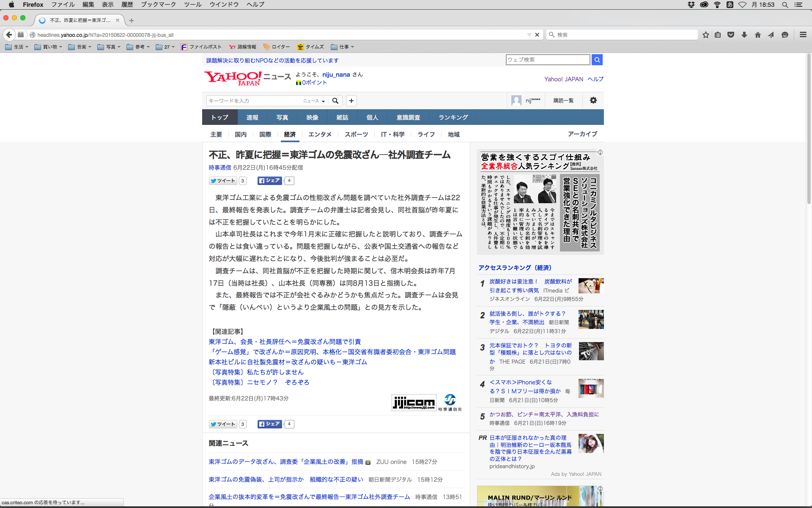Image resolution: width=812 pixels, height=508 pixels.
Task: Open the Firefox hamburger menu
Action: (x=803, y=35)
